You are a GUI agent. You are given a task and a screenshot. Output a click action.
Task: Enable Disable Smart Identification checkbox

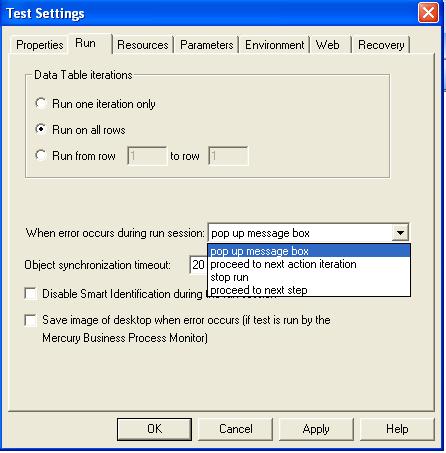(x=31, y=294)
